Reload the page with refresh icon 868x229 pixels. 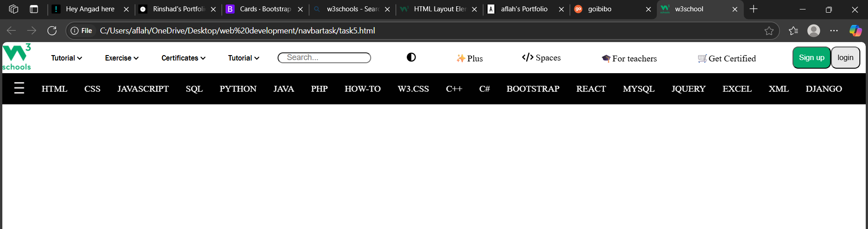coord(52,30)
